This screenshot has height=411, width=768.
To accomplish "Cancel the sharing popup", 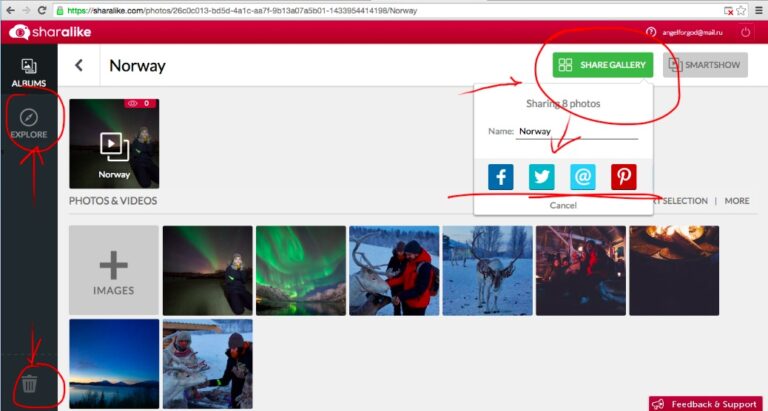I will point(563,205).
